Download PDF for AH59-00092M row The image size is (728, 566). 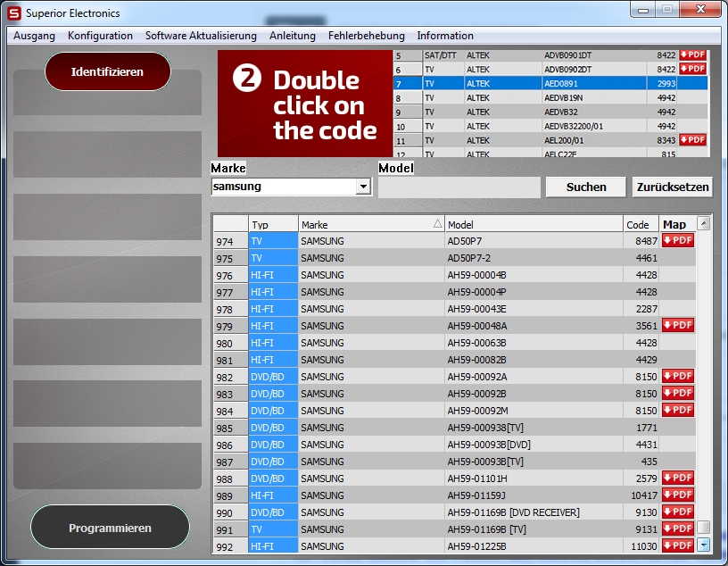[x=677, y=410]
